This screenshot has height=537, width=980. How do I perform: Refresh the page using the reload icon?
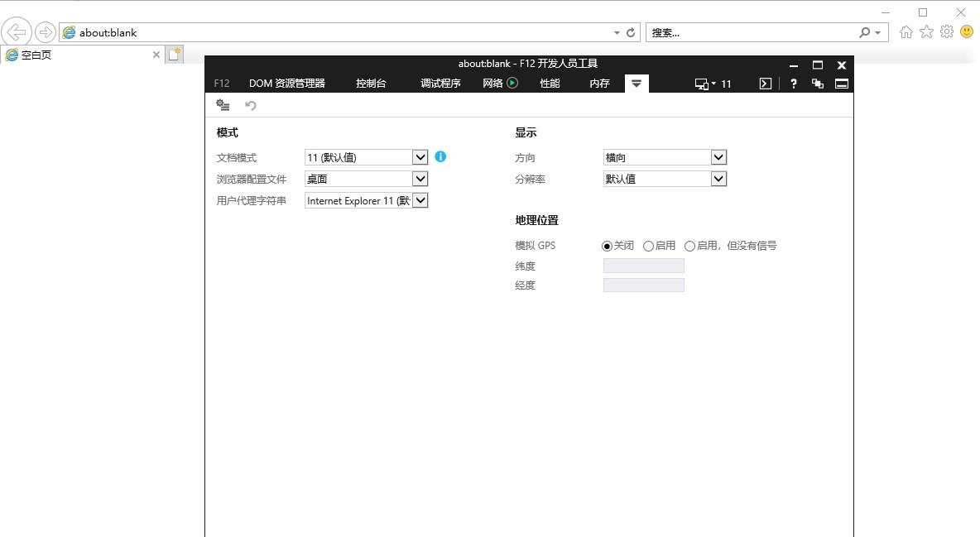(631, 32)
